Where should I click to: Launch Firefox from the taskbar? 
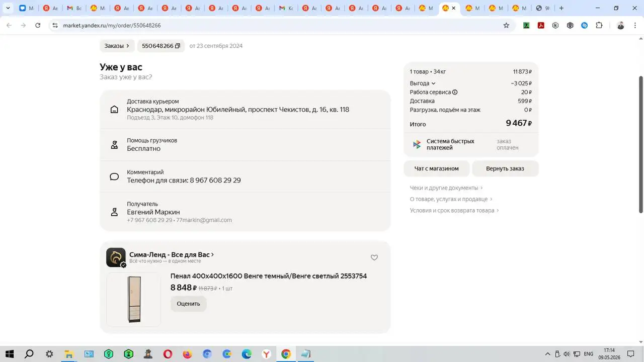(x=187, y=354)
